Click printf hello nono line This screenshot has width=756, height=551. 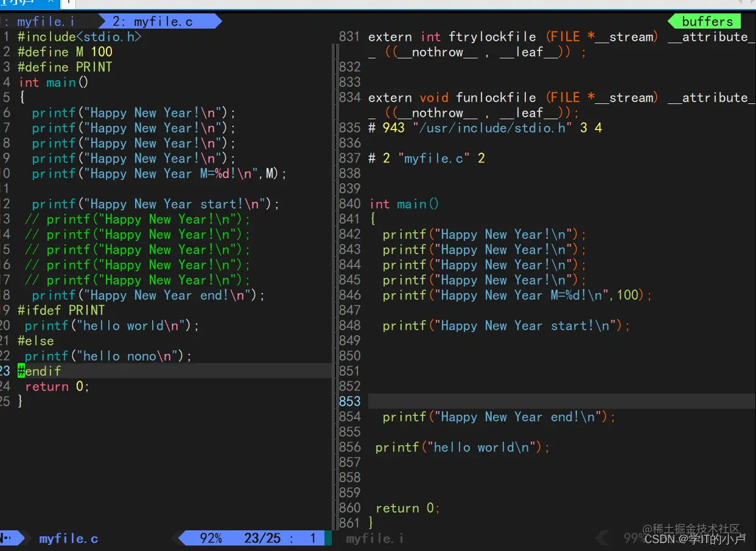(x=108, y=356)
